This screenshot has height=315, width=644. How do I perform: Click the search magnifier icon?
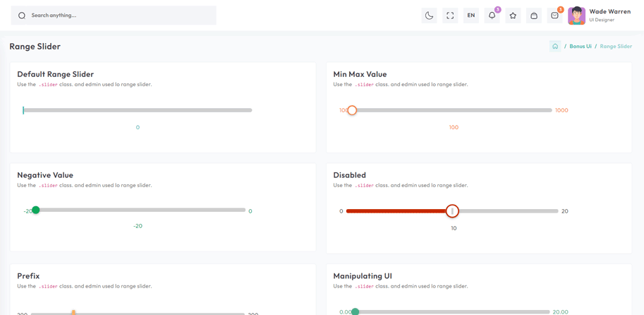(22, 16)
